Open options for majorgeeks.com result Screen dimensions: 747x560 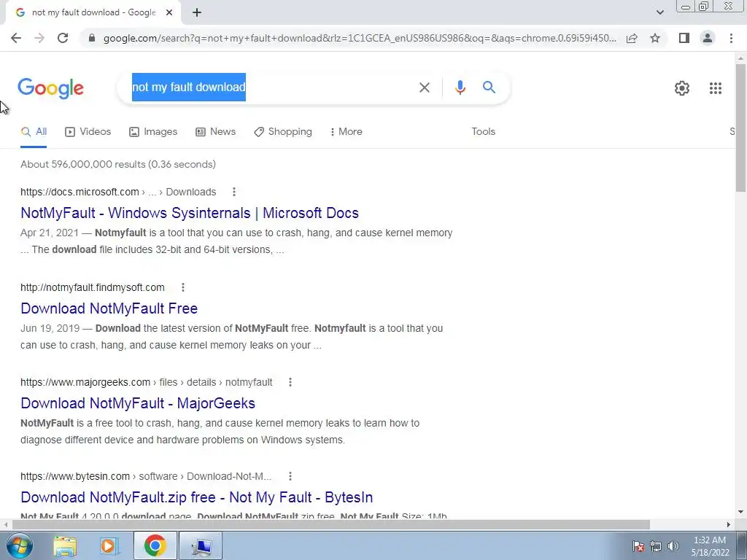(x=290, y=382)
